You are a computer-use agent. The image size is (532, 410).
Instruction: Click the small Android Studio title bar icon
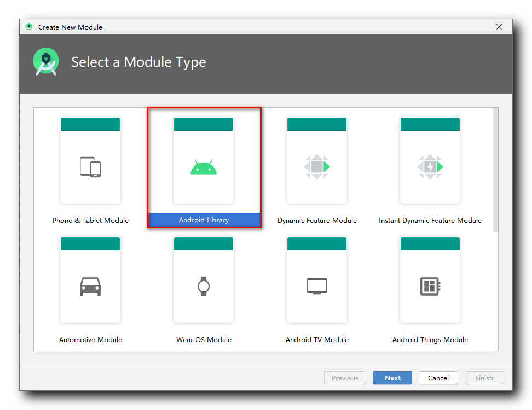[x=29, y=26]
